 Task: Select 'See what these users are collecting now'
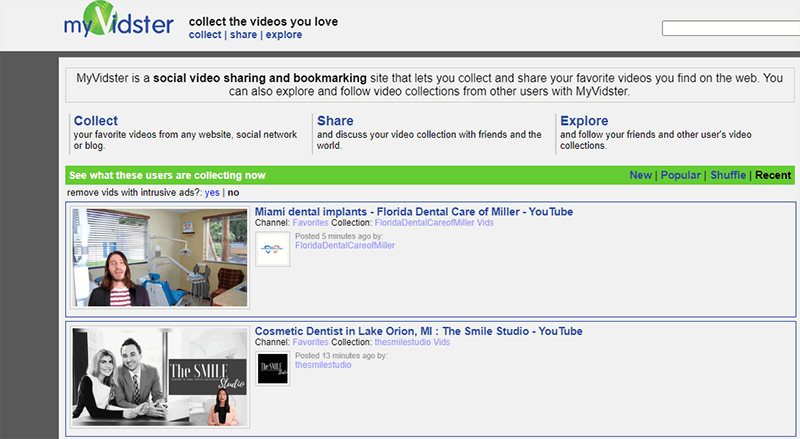(x=167, y=175)
